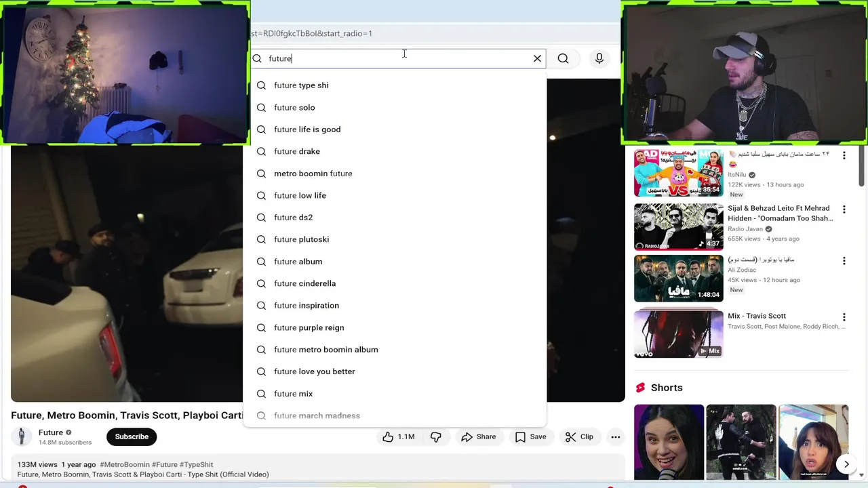This screenshot has height=488, width=868.
Task: Subscribe to Future channel
Action: pos(132,436)
